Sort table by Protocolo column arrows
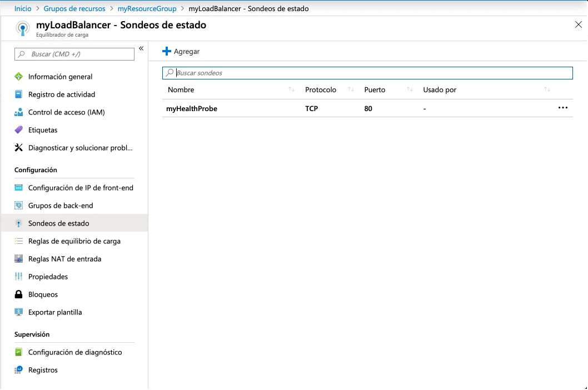588x390 pixels. pyautogui.click(x=351, y=89)
